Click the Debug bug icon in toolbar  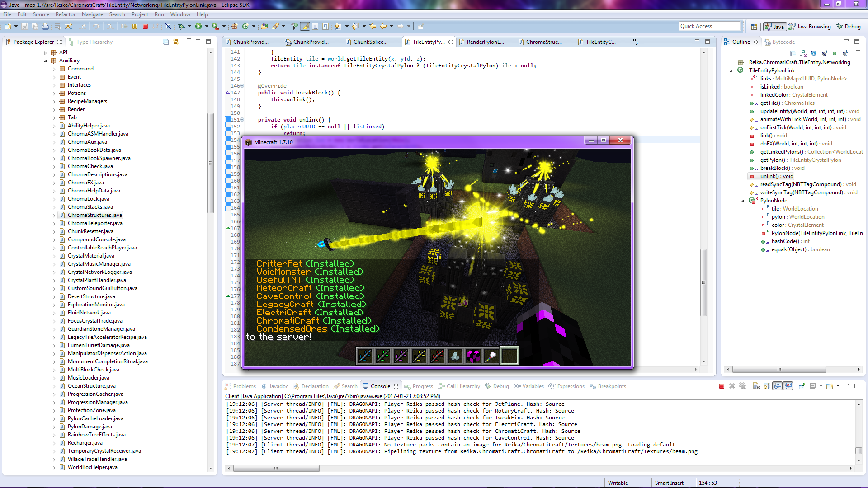(181, 26)
